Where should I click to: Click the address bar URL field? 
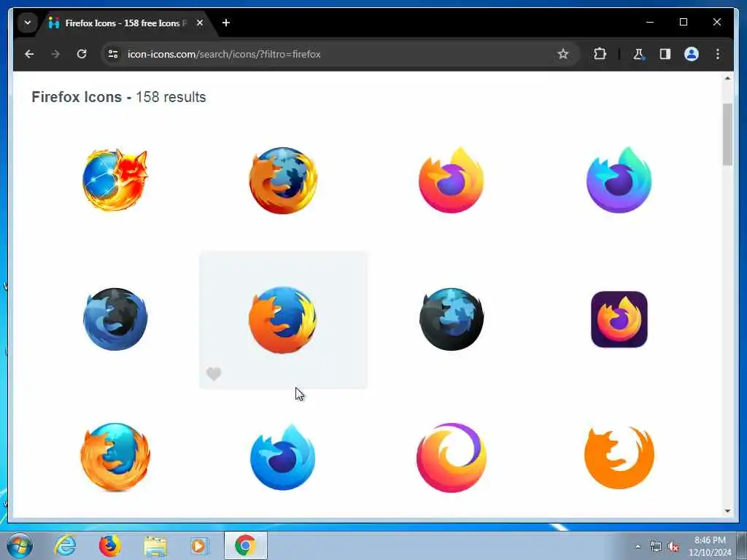coord(338,54)
